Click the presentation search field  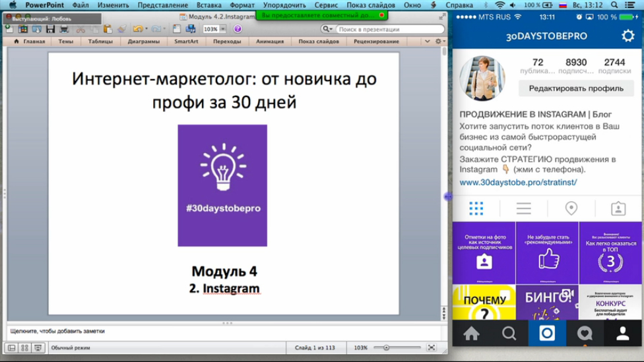tap(390, 29)
